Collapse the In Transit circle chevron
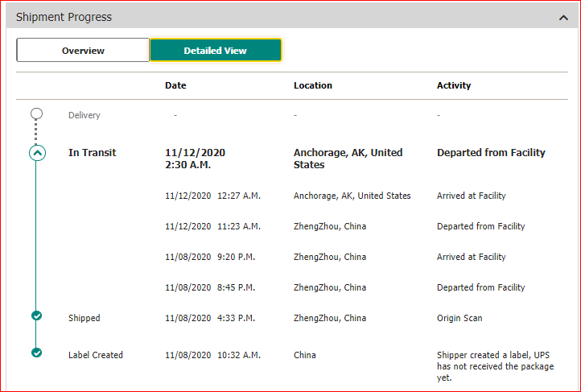This screenshot has width=581, height=392. [x=37, y=153]
